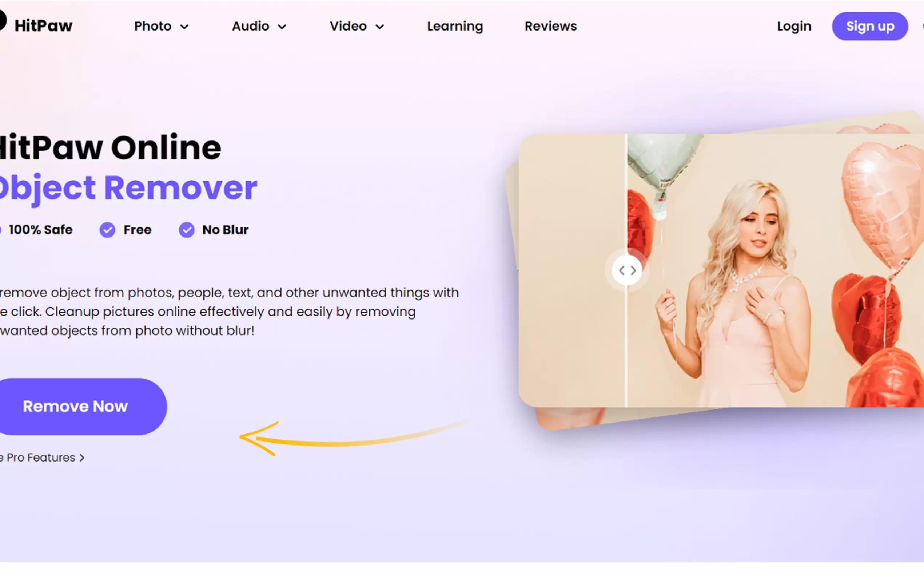This screenshot has height=578, width=924.
Task: Click the checkmark icon beside No Blur
Action: point(187,230)
